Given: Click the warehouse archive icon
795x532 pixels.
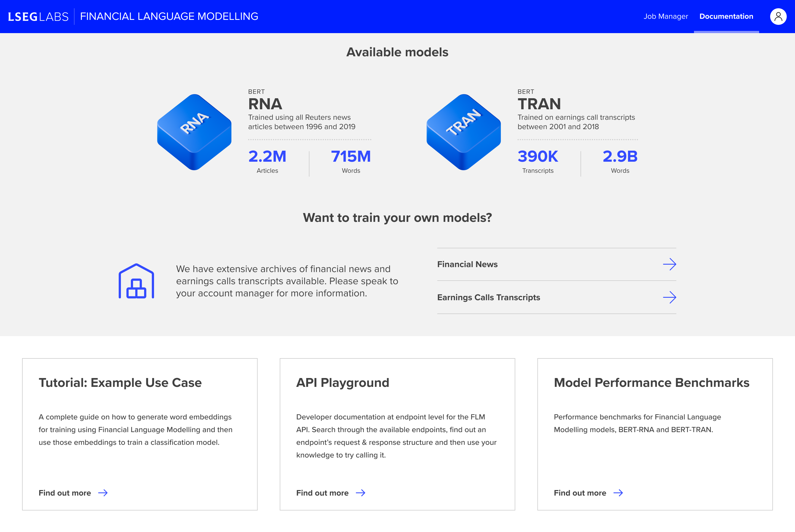Looking at the screenshot, I should pos(136,281).
